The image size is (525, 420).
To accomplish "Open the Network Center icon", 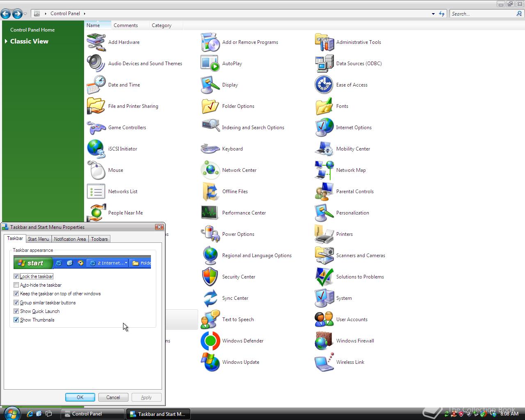I will (x=210, y=170).
